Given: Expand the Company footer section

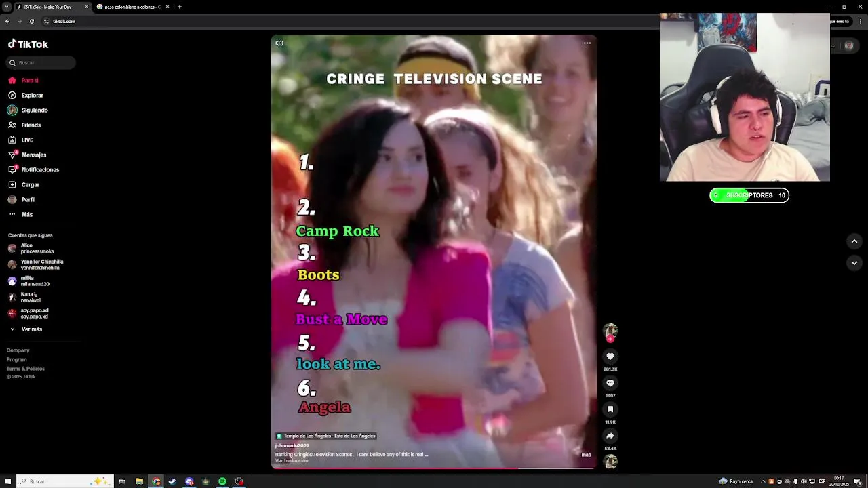Looking at the screenshot, I should coord(18,350).
